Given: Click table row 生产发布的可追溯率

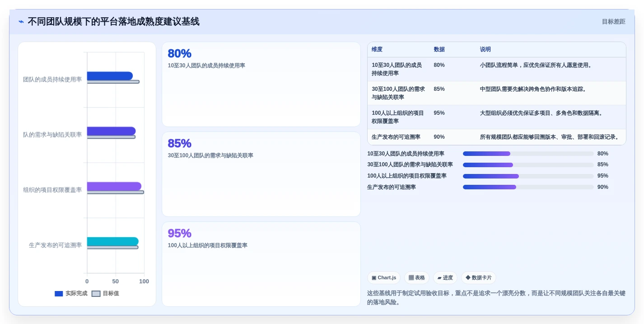Looking at the screenshot, I should pos(497,137).
